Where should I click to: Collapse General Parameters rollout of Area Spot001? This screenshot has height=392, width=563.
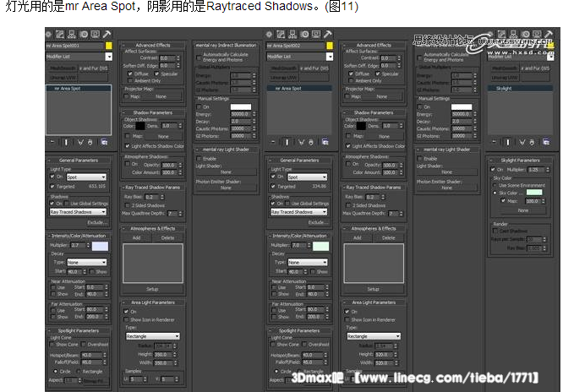tap(79, 161)
